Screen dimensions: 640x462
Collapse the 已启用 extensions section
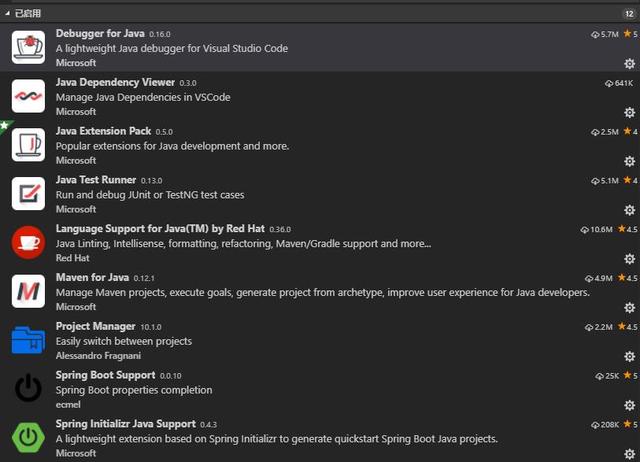7,13
